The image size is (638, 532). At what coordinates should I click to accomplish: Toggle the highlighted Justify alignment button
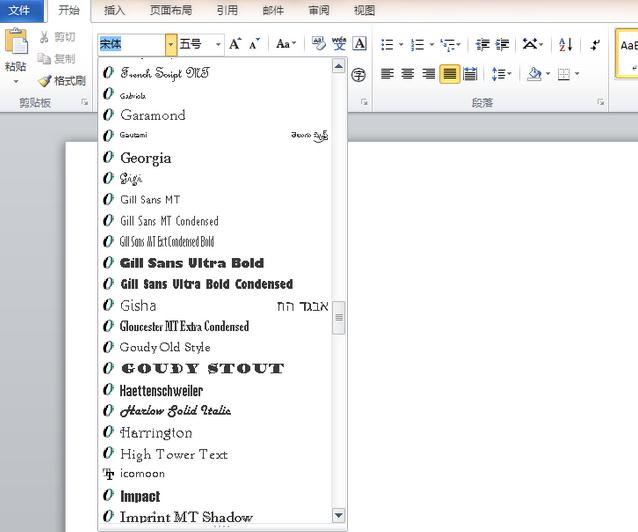[x=450, y=74]
